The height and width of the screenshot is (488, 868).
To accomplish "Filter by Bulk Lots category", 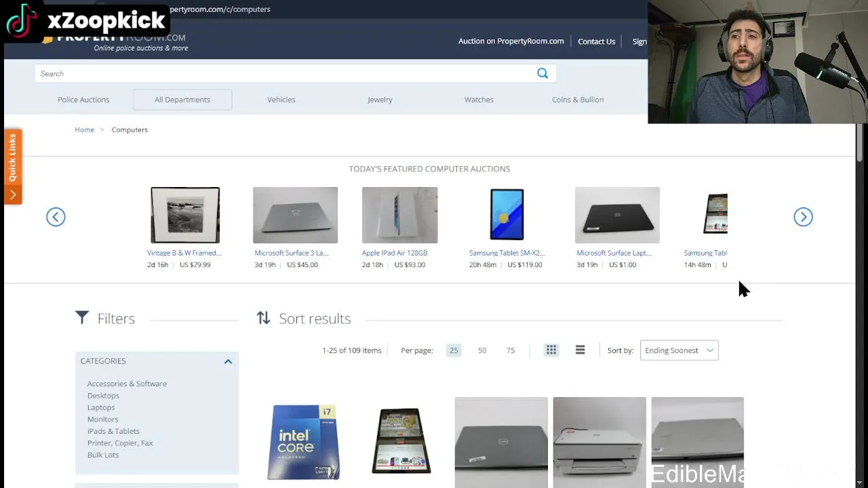I will (x=103, y=455).
